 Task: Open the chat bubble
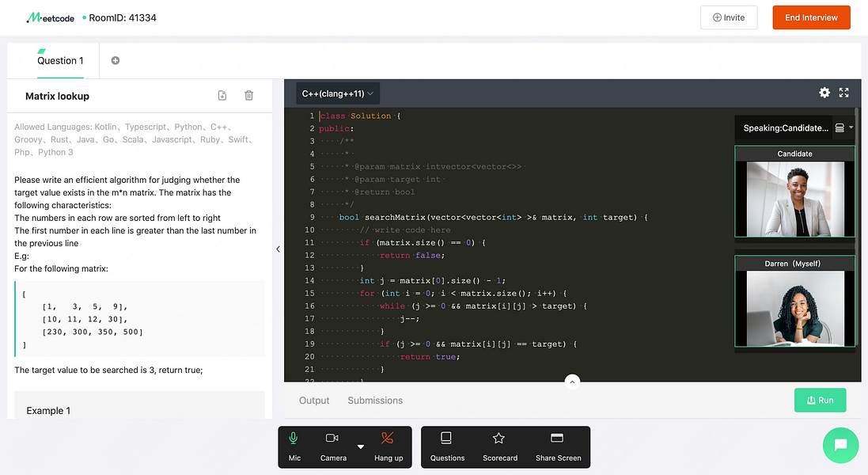pyautogui.click(x=840, y=445)
